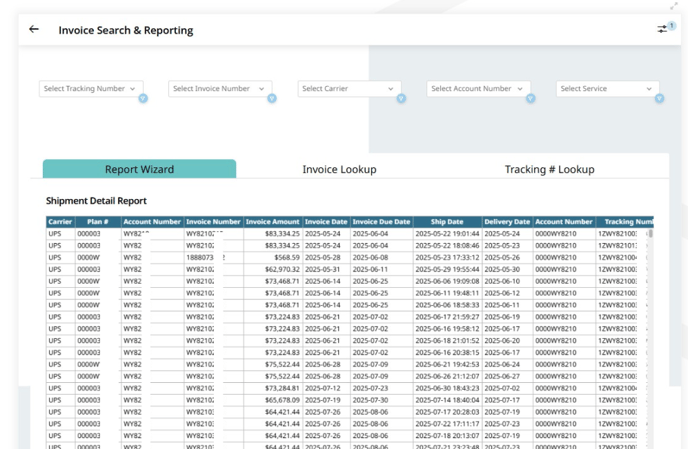This screenshot has height=449, width=688.
Task: Click the filter icon under Invoice Number dropdown
Action: [272, 99]
